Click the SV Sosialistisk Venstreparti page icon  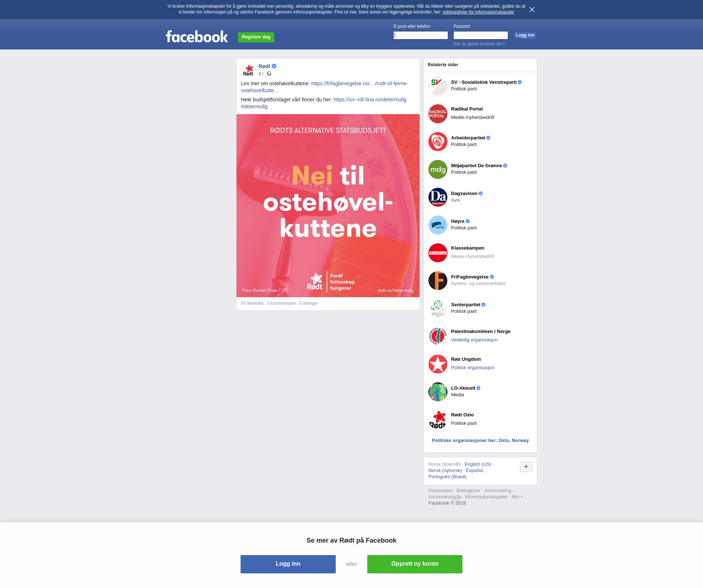438,86
